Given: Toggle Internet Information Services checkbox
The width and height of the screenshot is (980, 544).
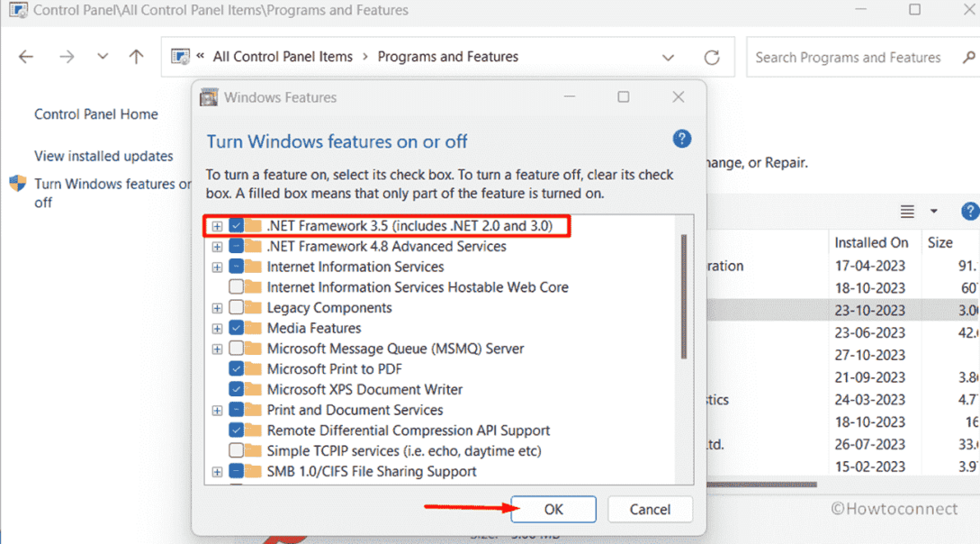Looking at the screenshot, I should (237, 267).
